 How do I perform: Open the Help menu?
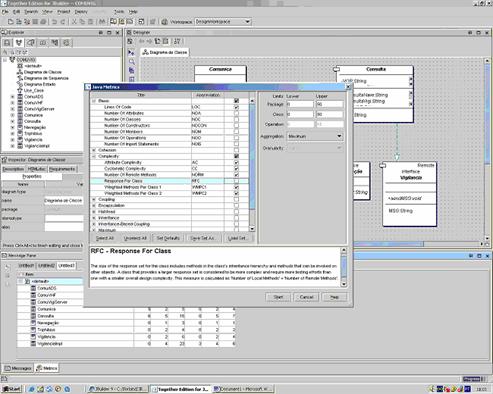click(x=133, y=12)
